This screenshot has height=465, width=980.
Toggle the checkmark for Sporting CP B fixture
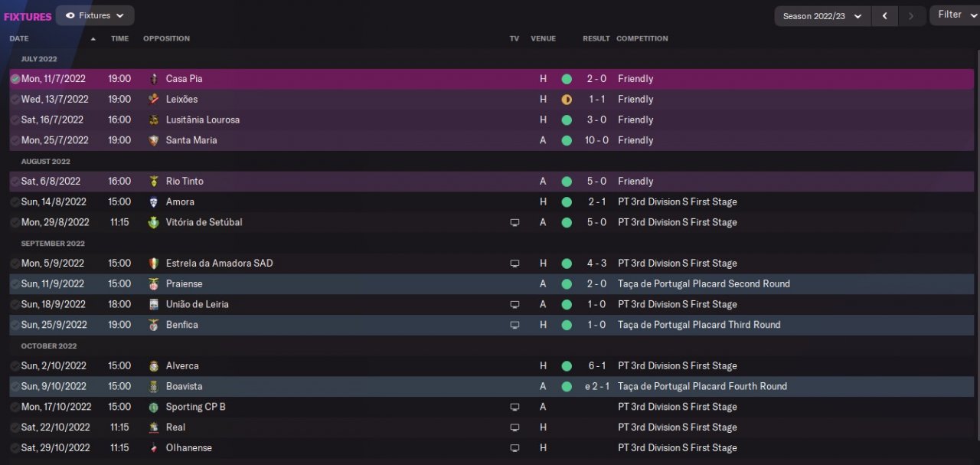[x=15, y=407]
